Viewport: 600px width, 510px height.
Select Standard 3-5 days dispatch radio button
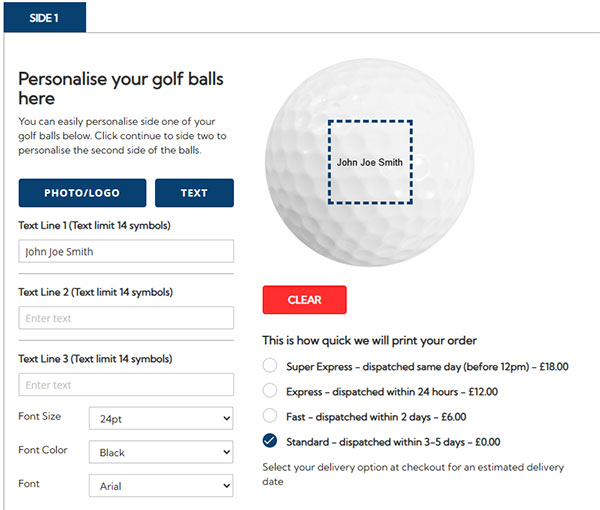270,441
